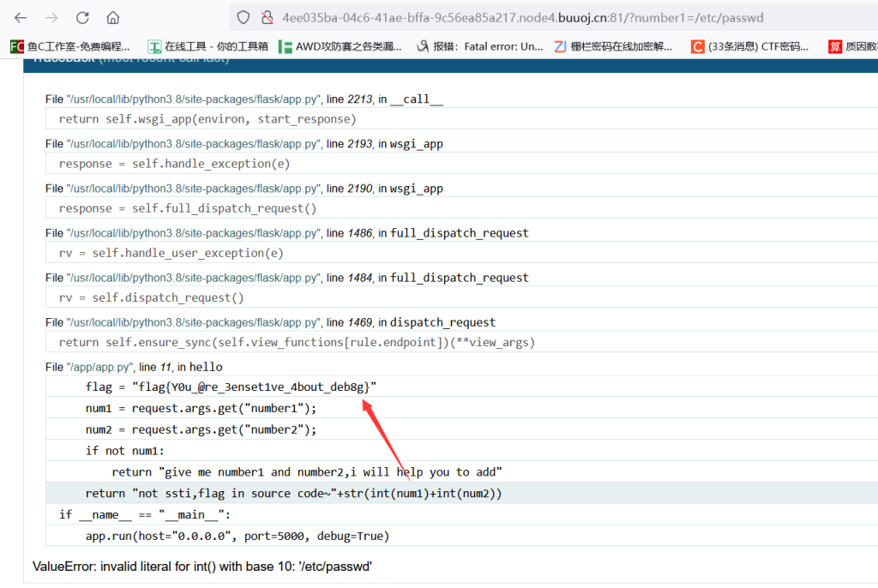This screenshot has width=878, height=588.
Task: Click the highlighted return "not ssti" code line
Action: point(293,493)
